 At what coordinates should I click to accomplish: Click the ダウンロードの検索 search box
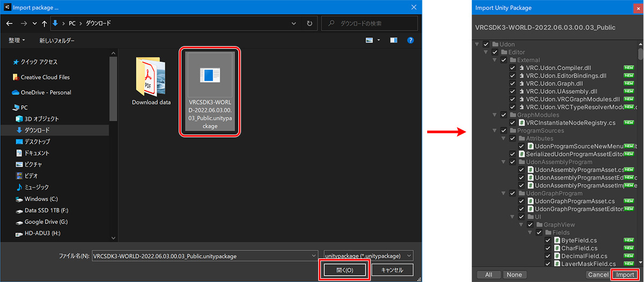tap(369, 24)
